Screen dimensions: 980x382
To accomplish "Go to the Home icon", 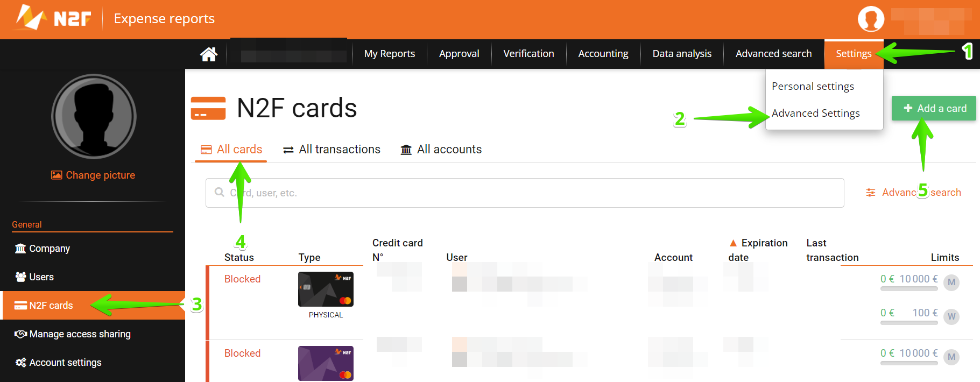I will (x=208, y=54).
